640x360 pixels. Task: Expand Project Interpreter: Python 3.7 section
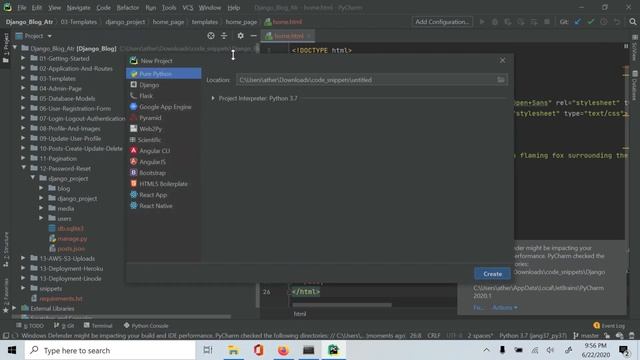(213, 98)
